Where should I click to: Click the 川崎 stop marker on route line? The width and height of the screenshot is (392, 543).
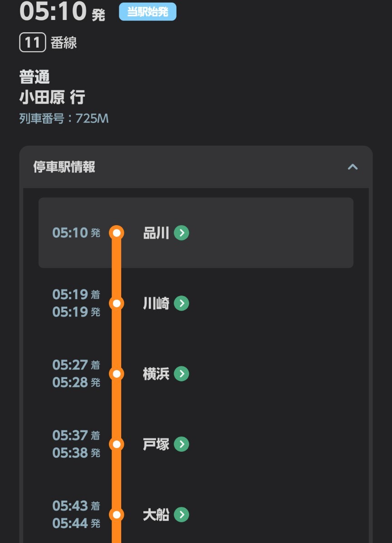[117, 303]
